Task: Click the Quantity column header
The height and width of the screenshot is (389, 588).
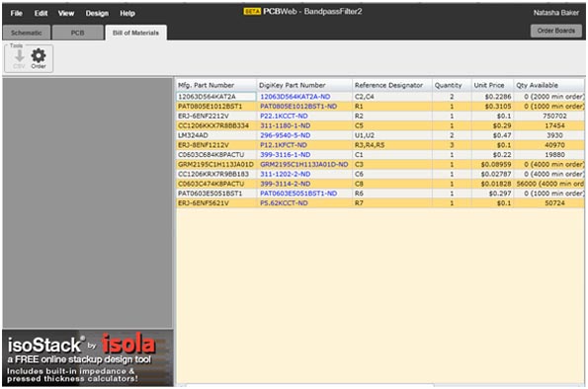Action: coord(452,85)
